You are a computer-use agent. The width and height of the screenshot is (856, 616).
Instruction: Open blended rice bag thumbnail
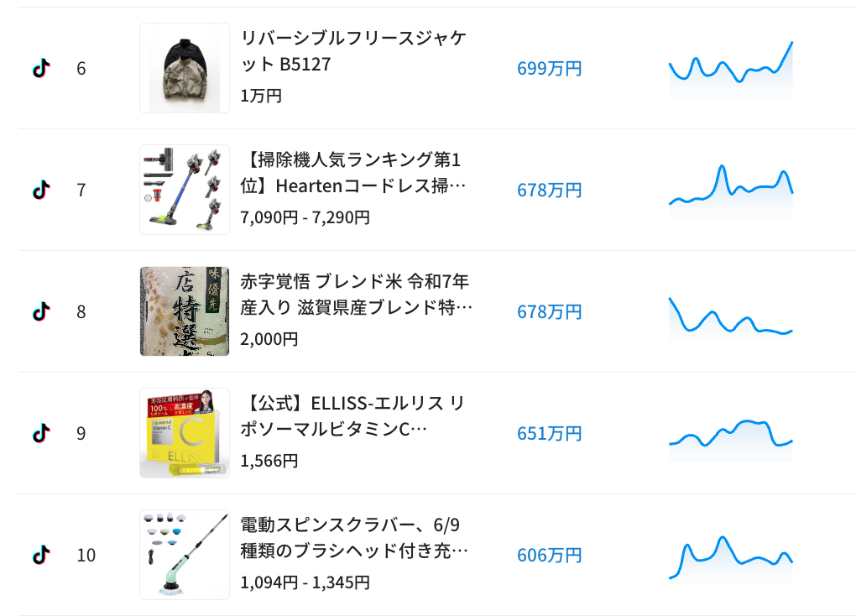click(x=185, y=311)
